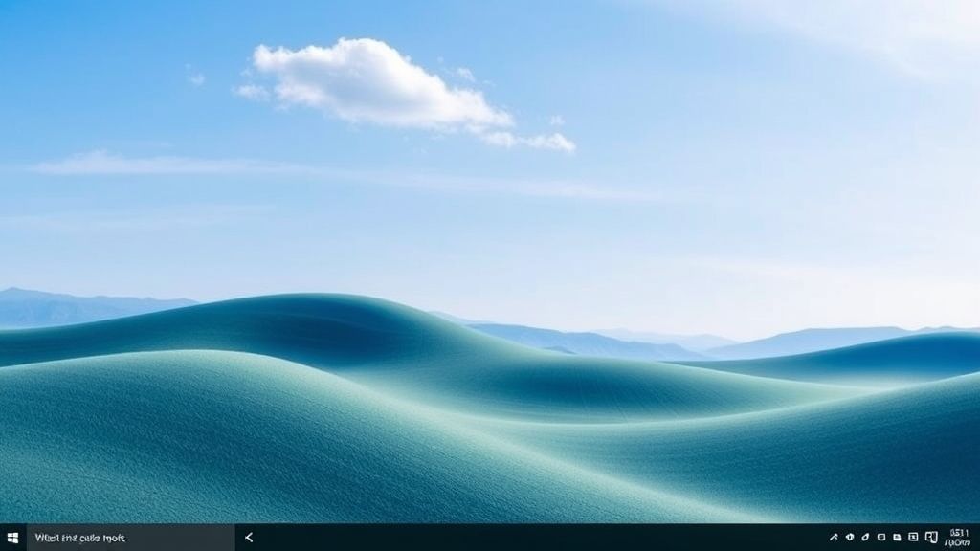Click the far-right show-desktop corner
The height and width of the screenshot is (551, 980).
978,537
